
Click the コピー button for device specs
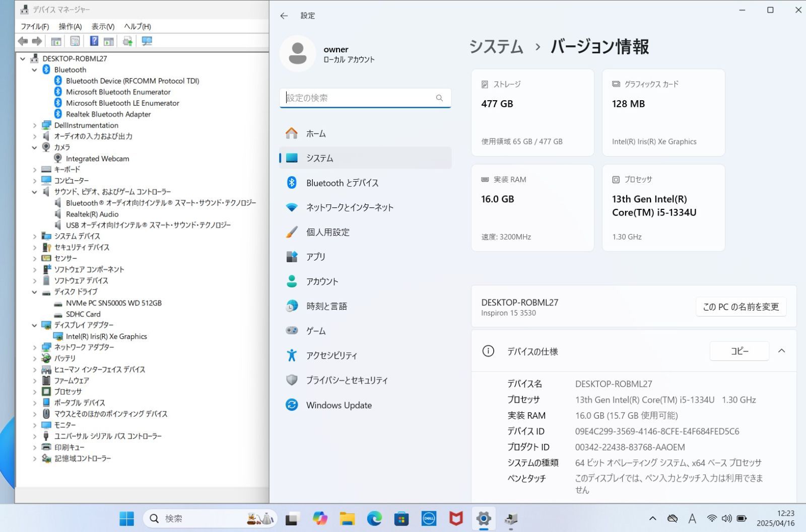[739, 351]
